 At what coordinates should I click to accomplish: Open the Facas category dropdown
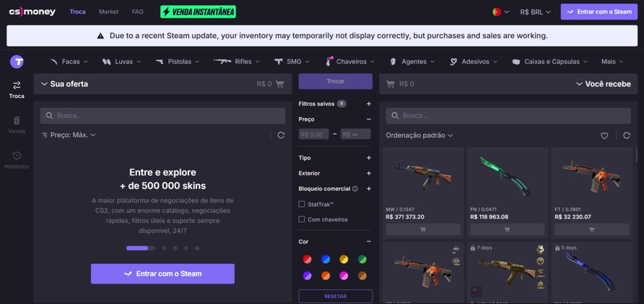69,61
